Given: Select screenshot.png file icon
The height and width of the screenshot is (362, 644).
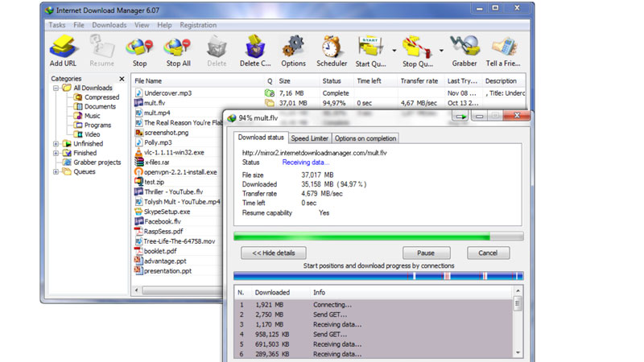Looking at the screenshot, I should [138, 133].
